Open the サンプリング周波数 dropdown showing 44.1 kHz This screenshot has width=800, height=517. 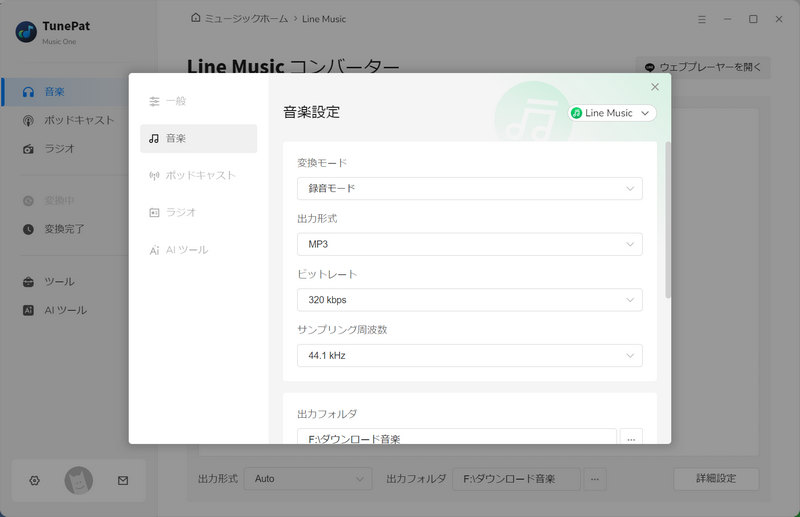(469, 356)
